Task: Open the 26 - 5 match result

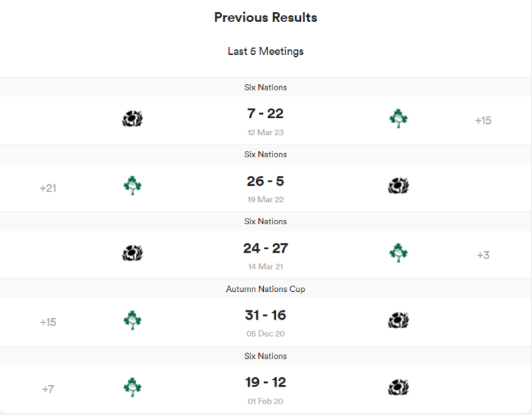Action: coord(265,182)
